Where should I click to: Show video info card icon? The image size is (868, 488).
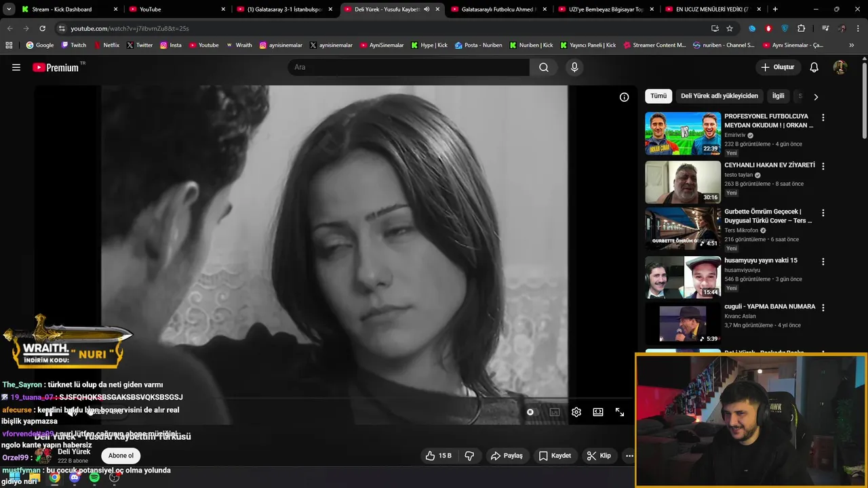click(624, 97)
